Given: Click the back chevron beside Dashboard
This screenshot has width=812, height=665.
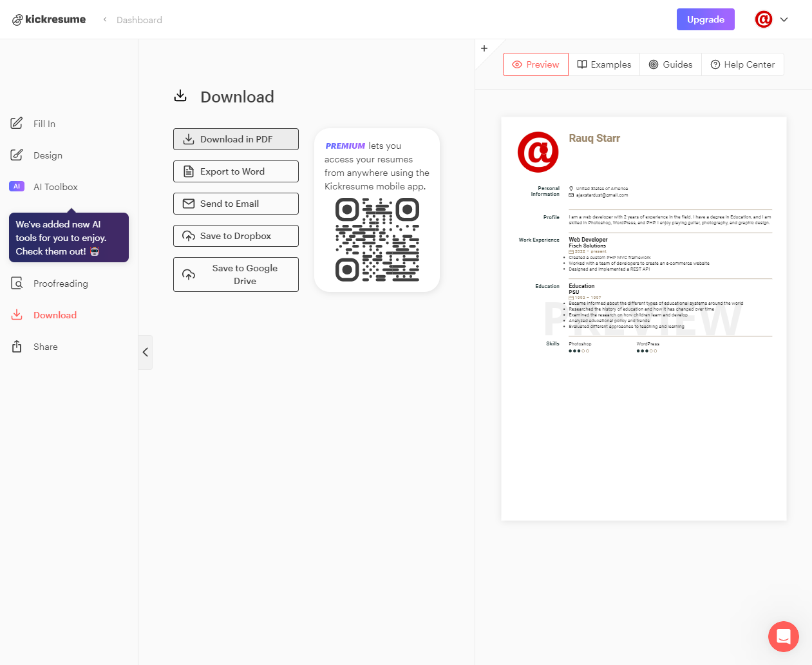Looking at the screenshot, I should click(x=105, y=19).
